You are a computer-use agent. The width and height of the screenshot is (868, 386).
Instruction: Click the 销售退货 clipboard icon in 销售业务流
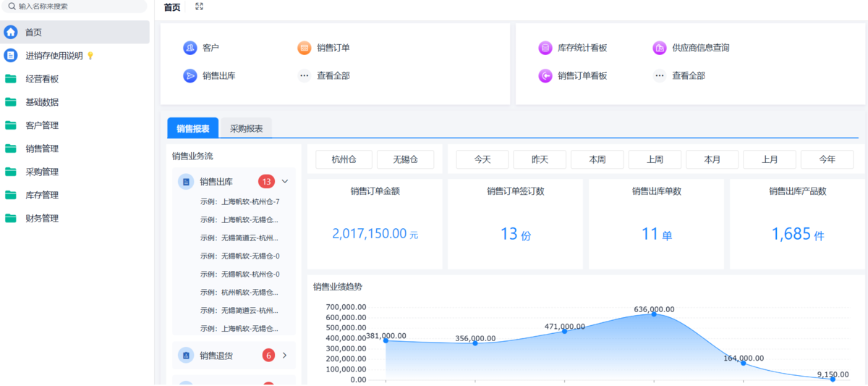point(186,356)
